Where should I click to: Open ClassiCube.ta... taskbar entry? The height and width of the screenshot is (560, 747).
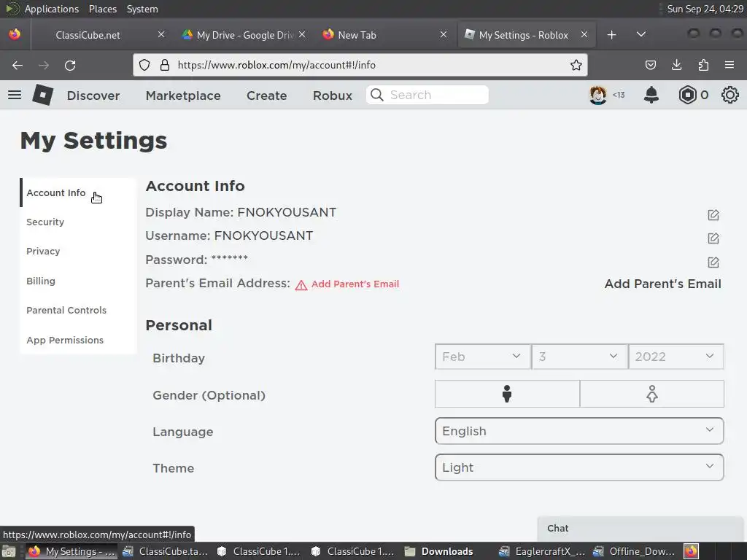point(166,551)
